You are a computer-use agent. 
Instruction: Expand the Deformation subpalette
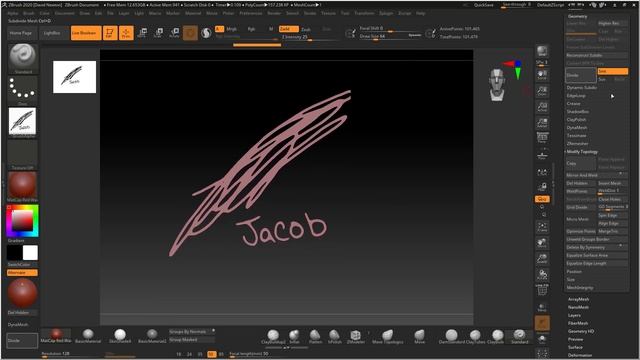(580, 355)
